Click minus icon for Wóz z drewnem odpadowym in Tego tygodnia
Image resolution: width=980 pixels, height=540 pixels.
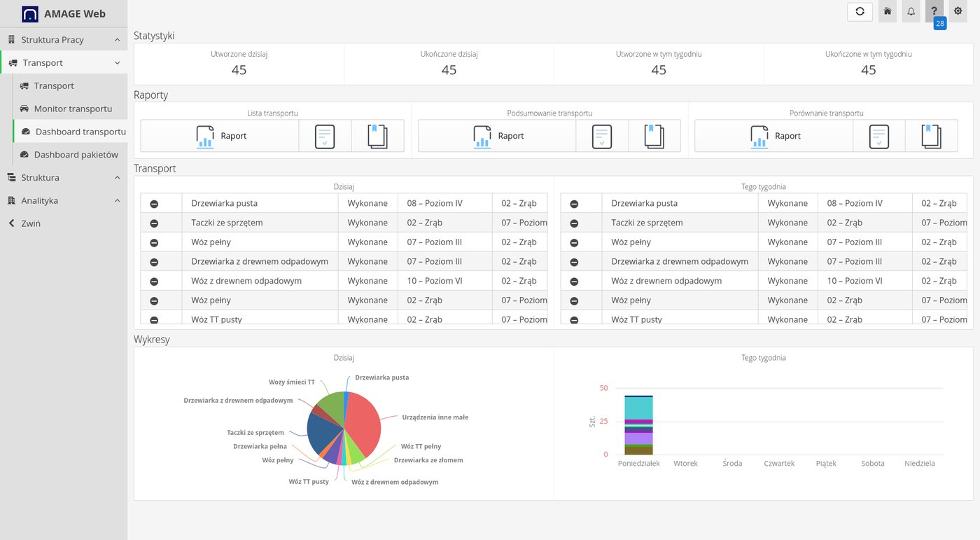pos(574,282)
